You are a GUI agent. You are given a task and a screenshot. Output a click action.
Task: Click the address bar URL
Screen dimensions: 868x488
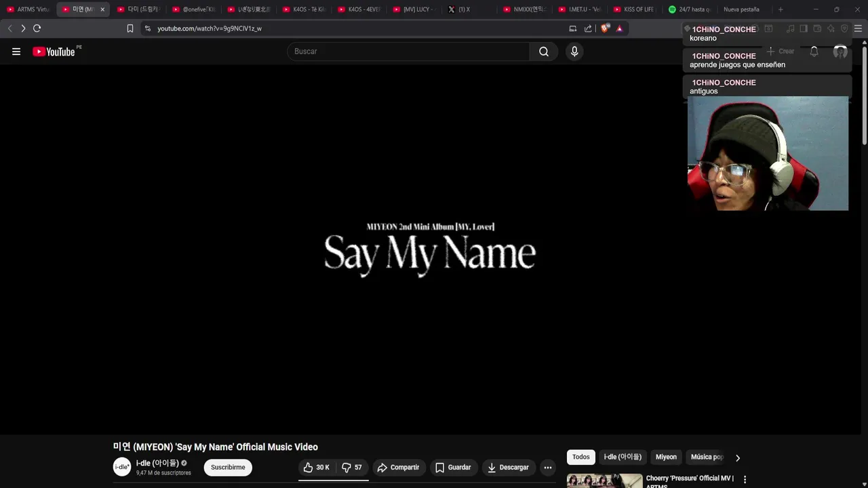210,28
